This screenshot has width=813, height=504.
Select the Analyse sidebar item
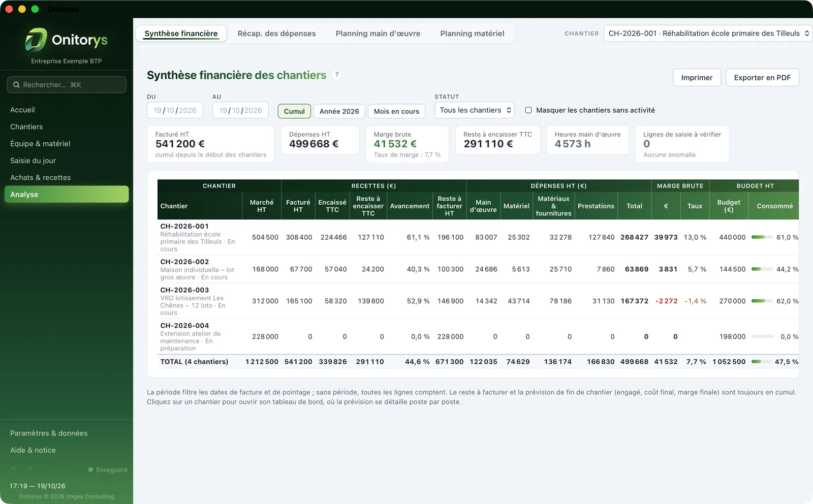pyautogui.click(x=67, y=194)
